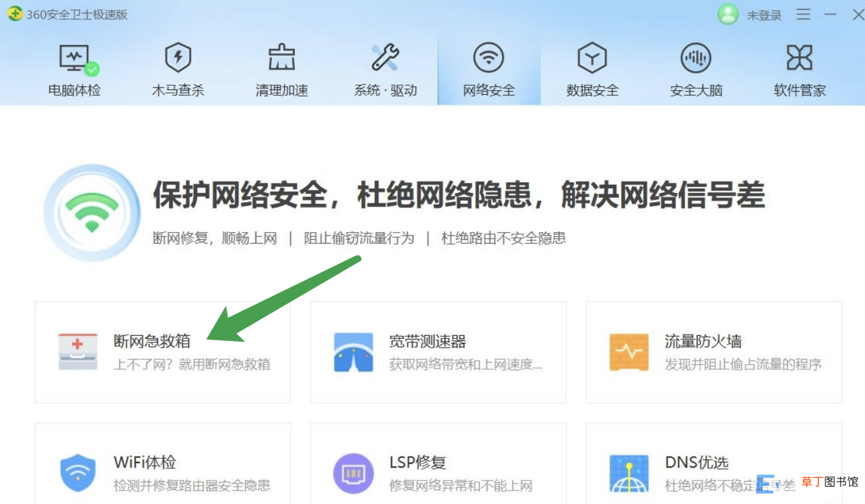
Task: Open LSP修复 tool title
Action: [418, 462]
